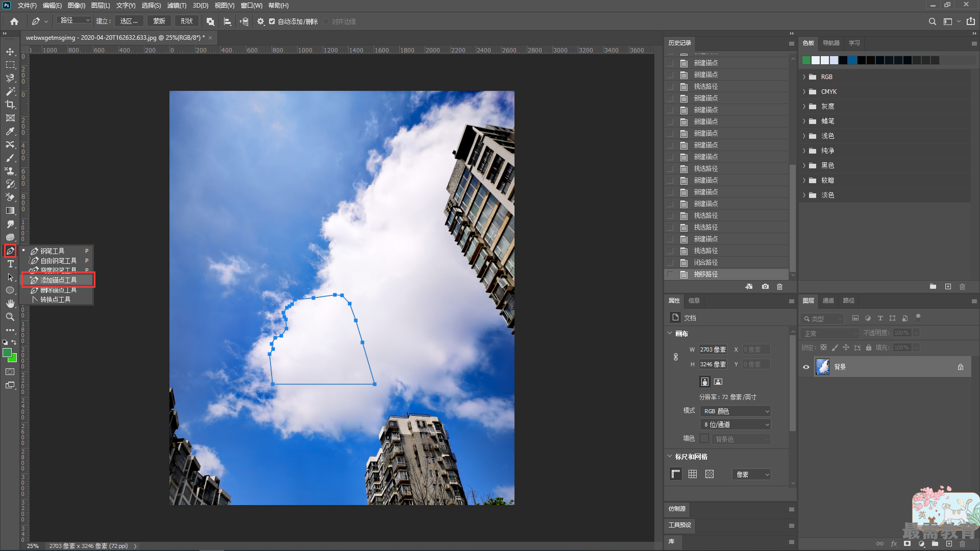Toggle snapshot box beside 闭合路径 history state
The height and width of the screenshot is (551, 980).
click(x=670, y=263)
